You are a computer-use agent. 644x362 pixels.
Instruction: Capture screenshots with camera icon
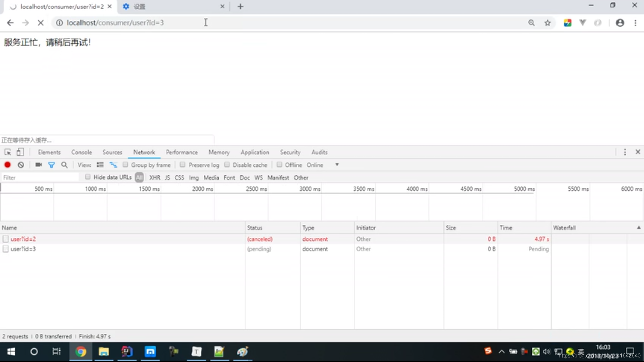39,165
